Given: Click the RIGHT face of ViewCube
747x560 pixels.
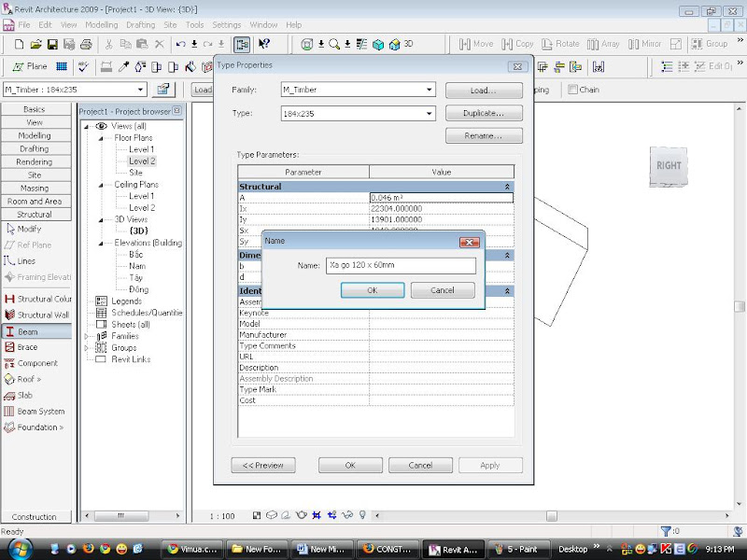Looking at the screenshot, I should pos(669,166).
